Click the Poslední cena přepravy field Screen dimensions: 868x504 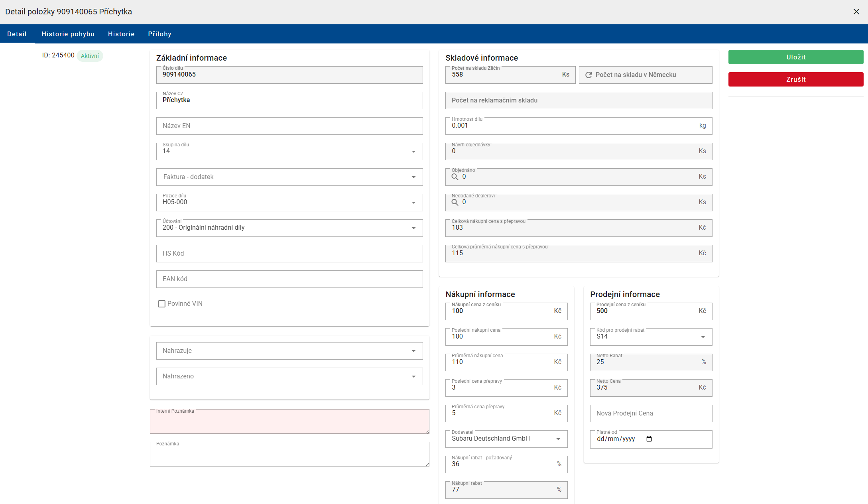tap(506, 388)
